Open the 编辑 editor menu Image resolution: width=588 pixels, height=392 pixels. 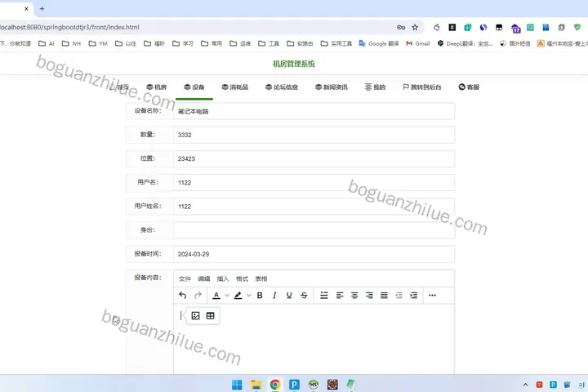click(204, 279)
